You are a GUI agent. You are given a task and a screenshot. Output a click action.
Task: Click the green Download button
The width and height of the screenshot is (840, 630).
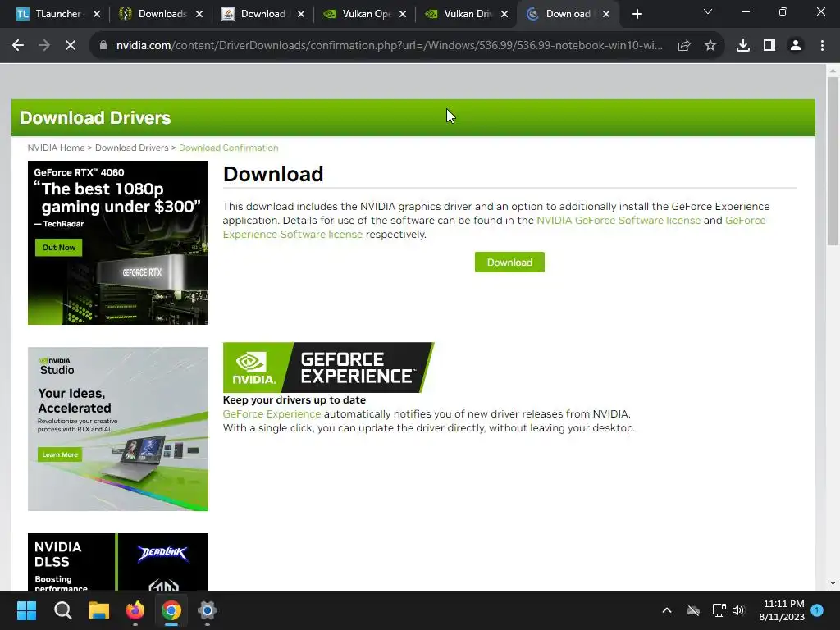pyautogui.click(x=509, y=262)
